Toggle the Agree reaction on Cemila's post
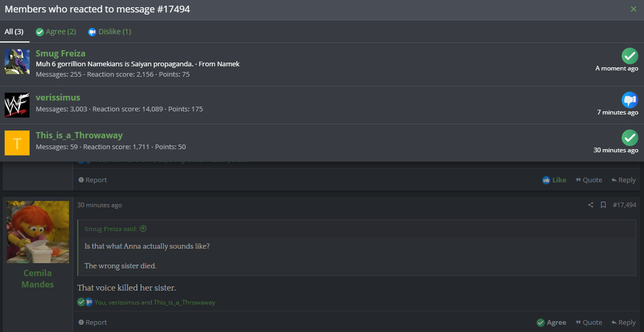Viewport: 644px width, 332px height. coord(551,322)
